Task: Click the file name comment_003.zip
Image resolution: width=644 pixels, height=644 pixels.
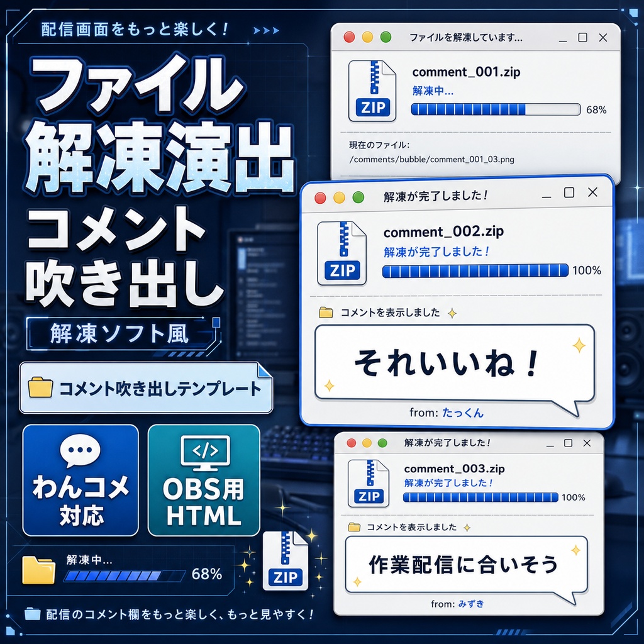Action: 454,469
